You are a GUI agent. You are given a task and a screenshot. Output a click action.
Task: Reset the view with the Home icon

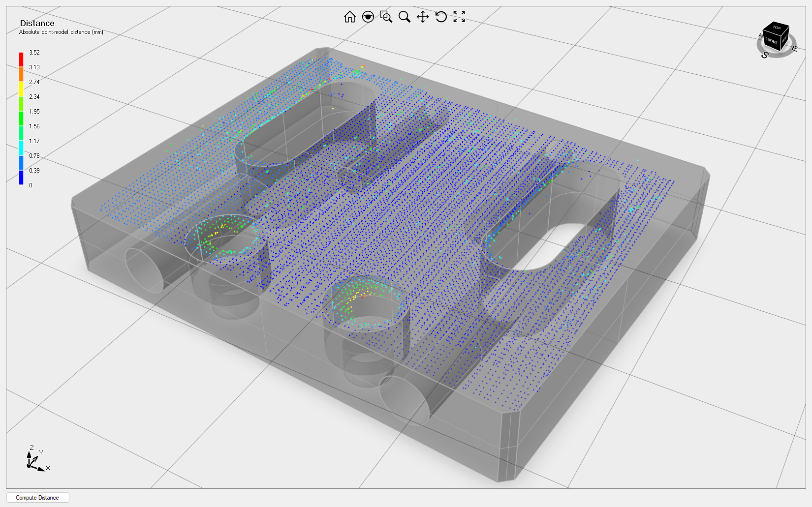click(350, 17)
